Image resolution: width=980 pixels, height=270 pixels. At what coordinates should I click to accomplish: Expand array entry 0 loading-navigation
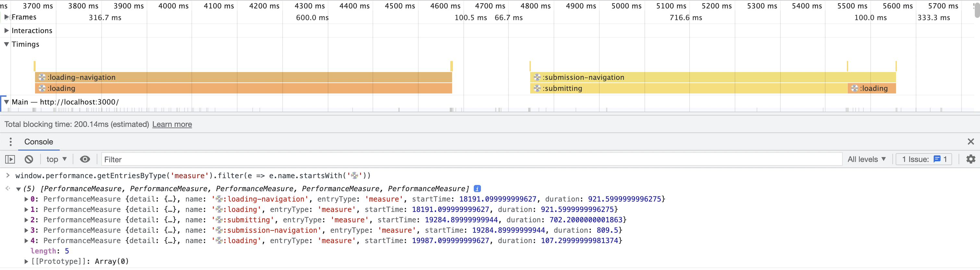26,199
